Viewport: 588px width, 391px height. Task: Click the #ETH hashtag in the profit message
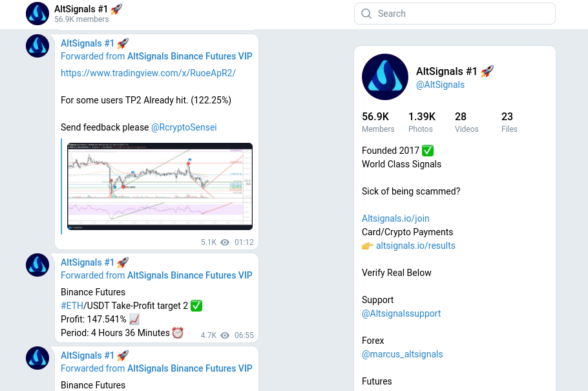pyautogui.click(x=71, y=306)
